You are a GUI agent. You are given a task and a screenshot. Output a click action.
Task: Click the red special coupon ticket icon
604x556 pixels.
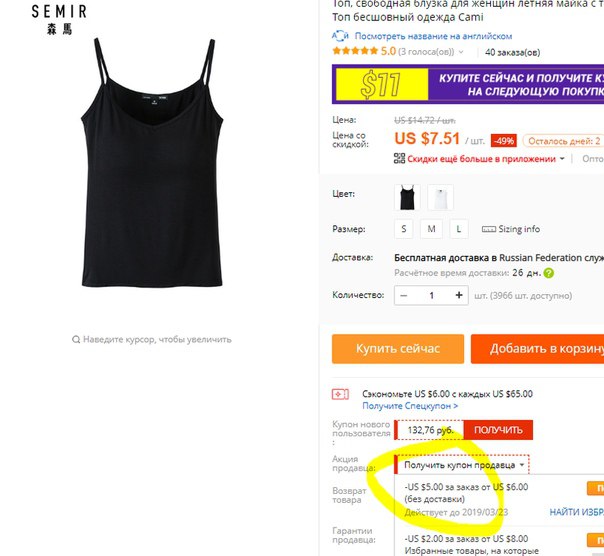[340, 394]
